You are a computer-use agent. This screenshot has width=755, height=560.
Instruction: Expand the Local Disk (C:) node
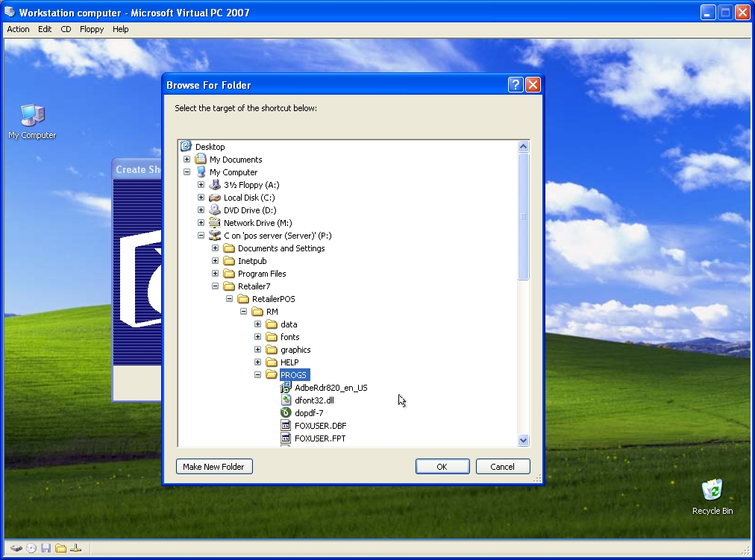click(201, 198)
